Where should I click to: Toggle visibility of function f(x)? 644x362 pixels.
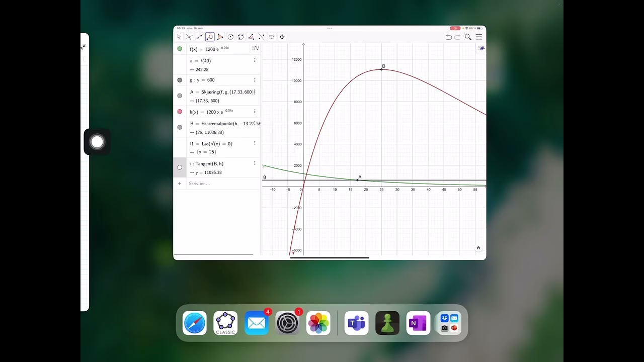[x=180, y=49]
